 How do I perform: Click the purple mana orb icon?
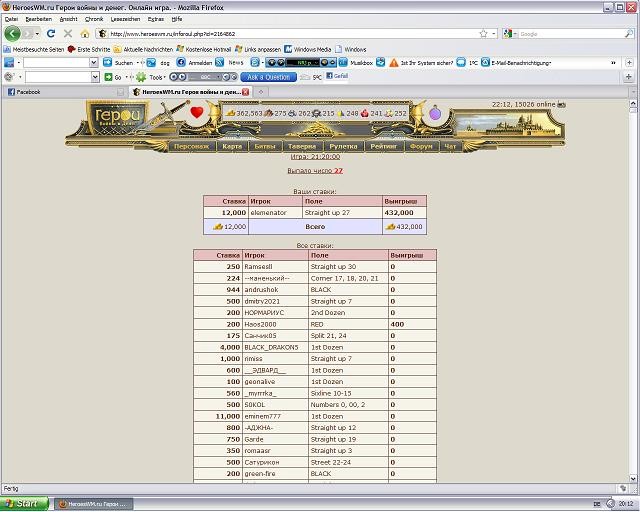pyautogui.click(x=435, y=116)
